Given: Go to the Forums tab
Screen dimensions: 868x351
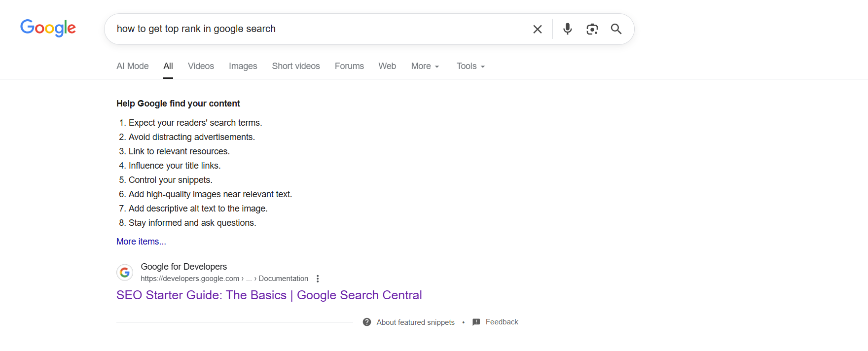Looking at the screenshot, I should (349, 66).
